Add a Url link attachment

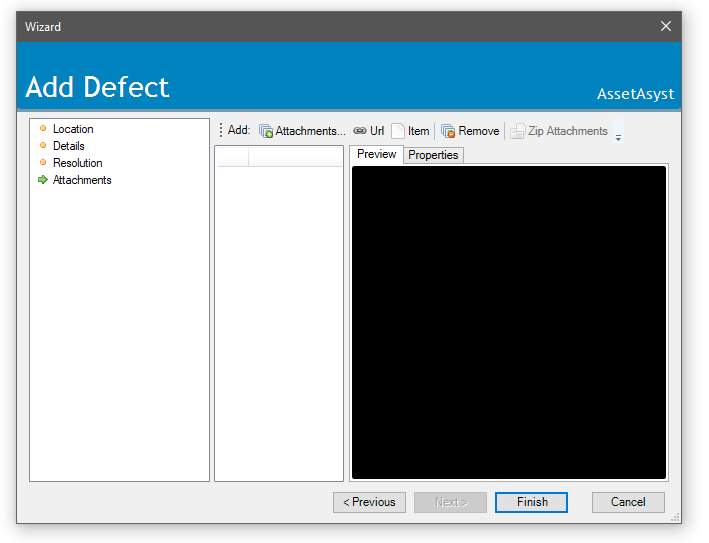[368, 131]
